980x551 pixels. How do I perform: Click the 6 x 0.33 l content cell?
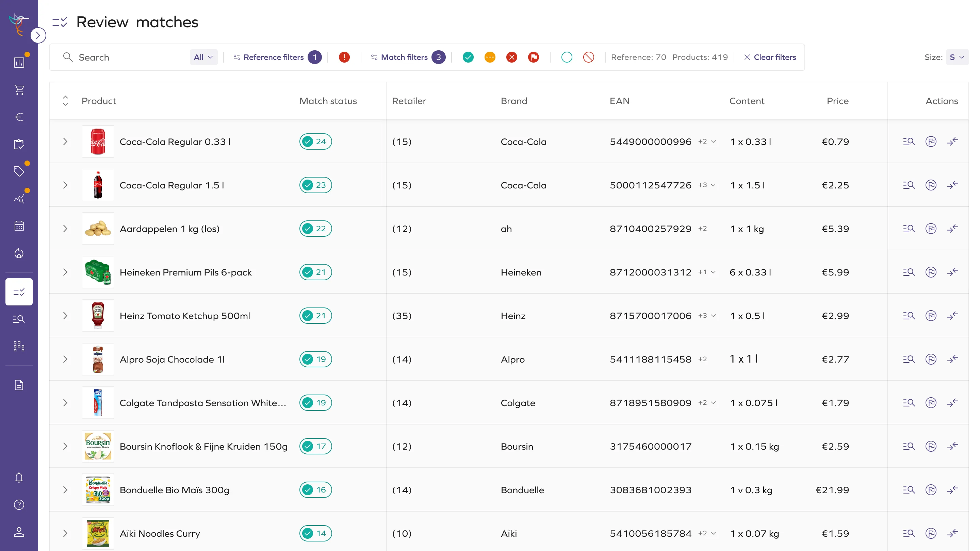pos(750,273)
